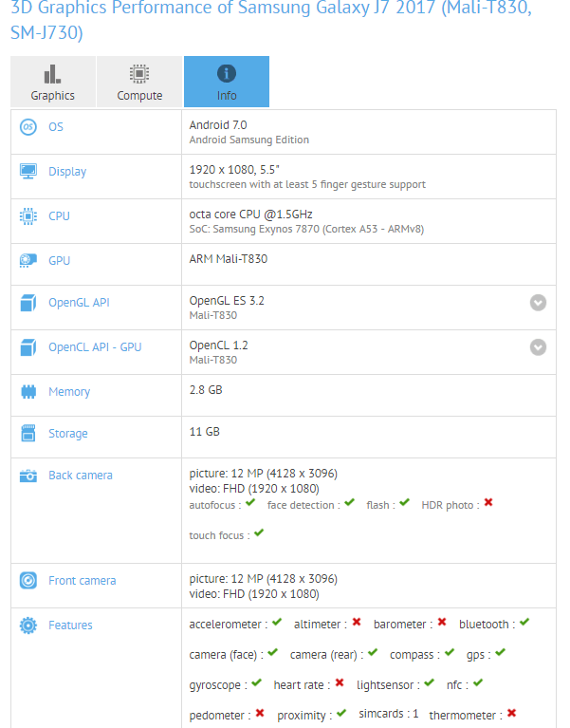
Task: Click the Compute chip icon in tab
Action: (139, 74)
